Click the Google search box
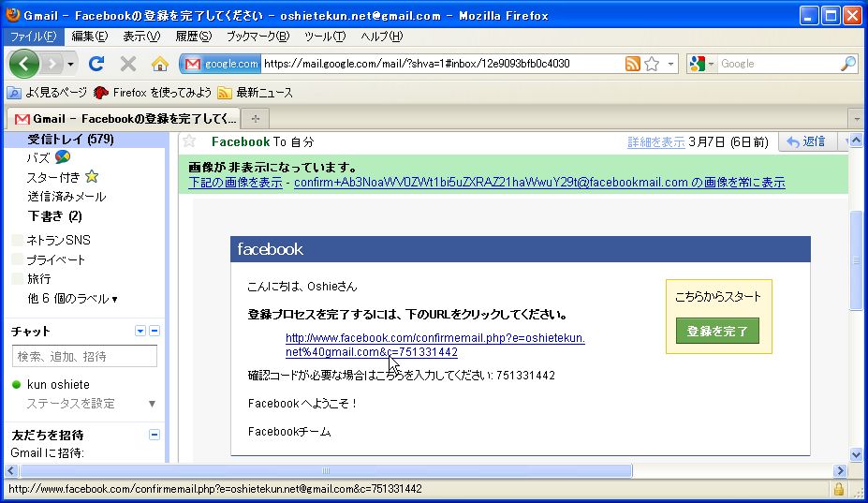Viewport: 868px width, 503px height. tap(778, 64)
